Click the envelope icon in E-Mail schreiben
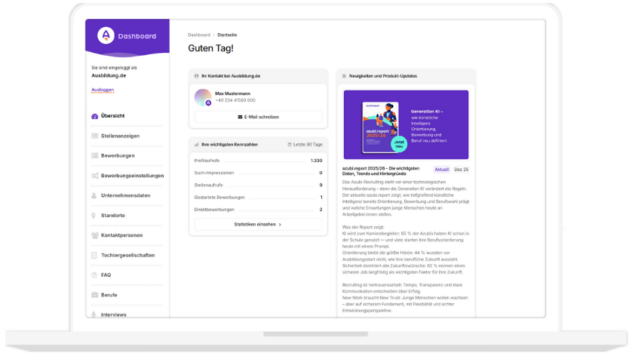The image size is (644, 356). (x=240, y=117)
